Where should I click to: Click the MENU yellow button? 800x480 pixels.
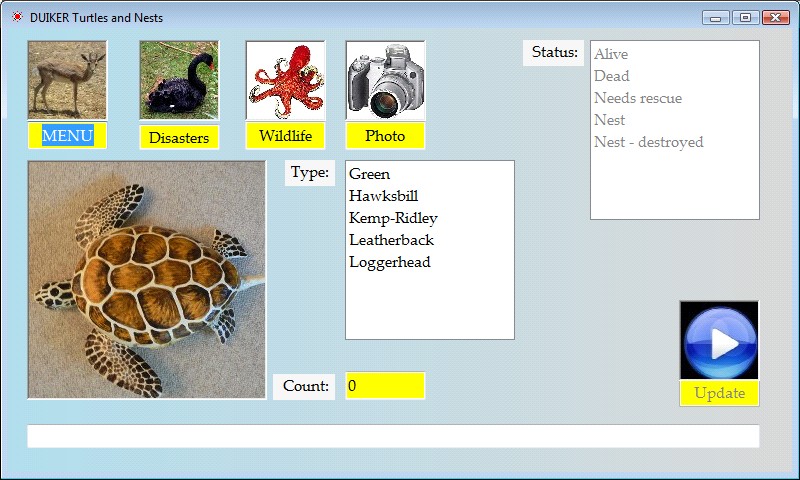coord(67,136)
